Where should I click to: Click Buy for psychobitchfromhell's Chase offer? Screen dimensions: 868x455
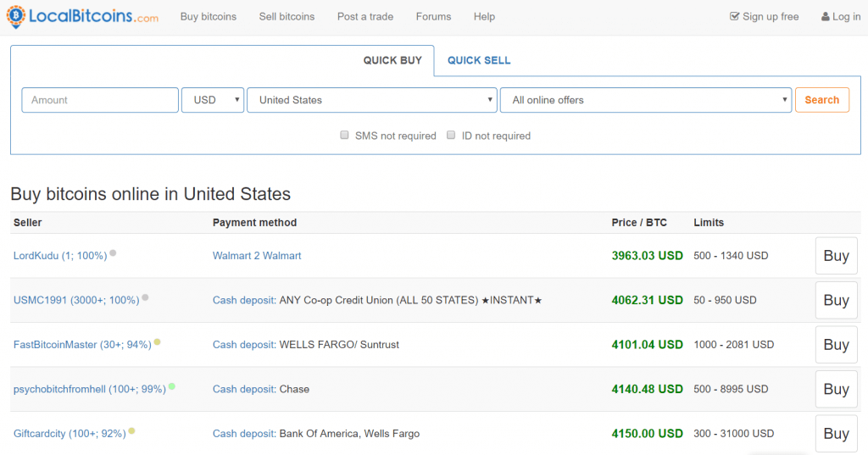(837, 389)
